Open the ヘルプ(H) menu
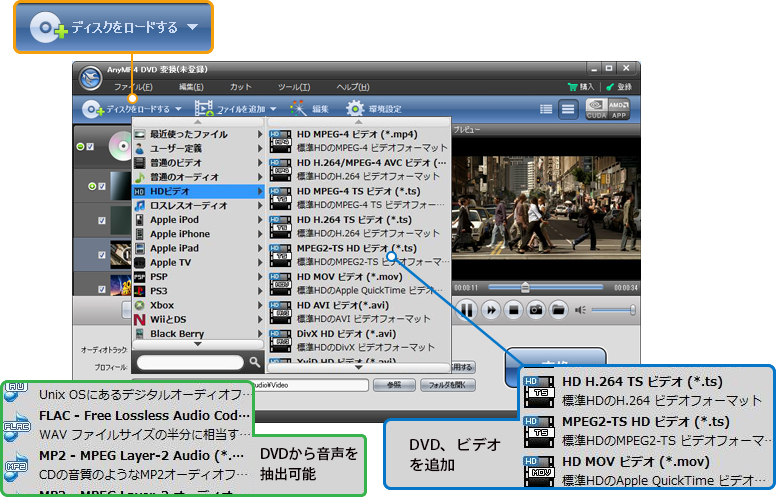 (353, 87)
